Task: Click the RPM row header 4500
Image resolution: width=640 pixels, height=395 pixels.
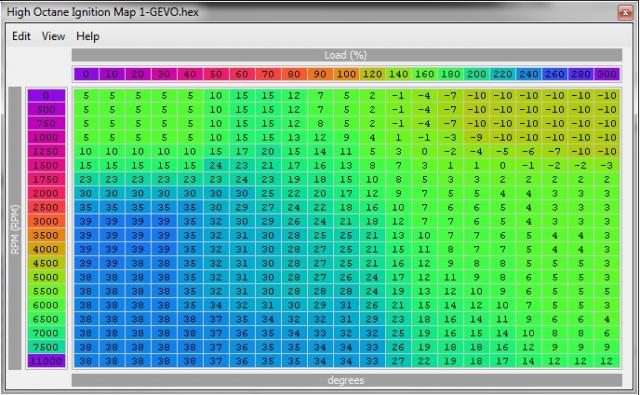Action: point(46,263)
